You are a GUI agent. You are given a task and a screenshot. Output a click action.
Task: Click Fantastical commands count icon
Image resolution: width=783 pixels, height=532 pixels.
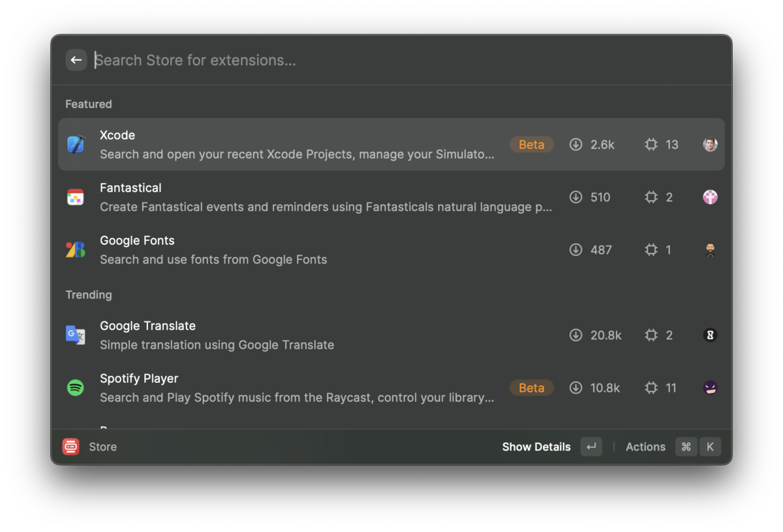pos(651,197)
